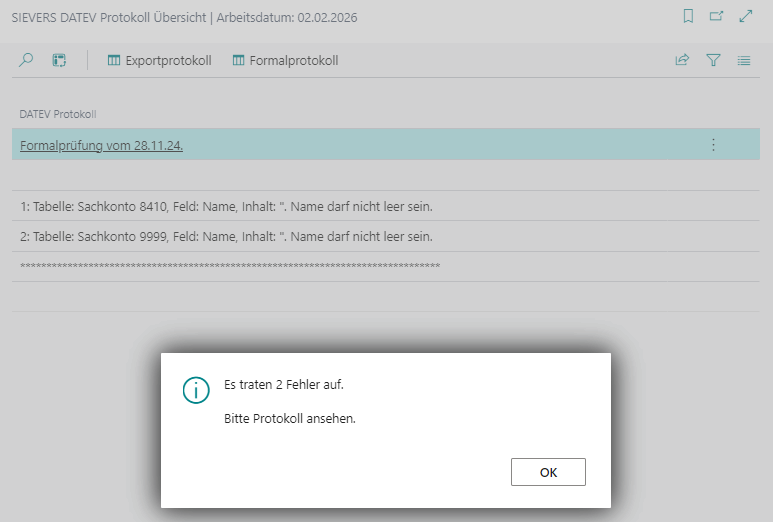Click the list layout icon right of the filter
Screen dimensions: 773x522
[744, 60]
